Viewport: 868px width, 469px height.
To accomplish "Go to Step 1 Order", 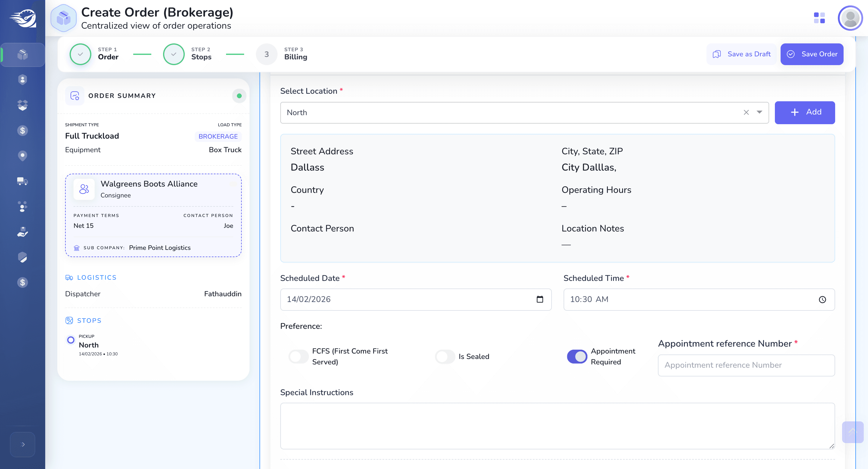I will pos(94,54).
